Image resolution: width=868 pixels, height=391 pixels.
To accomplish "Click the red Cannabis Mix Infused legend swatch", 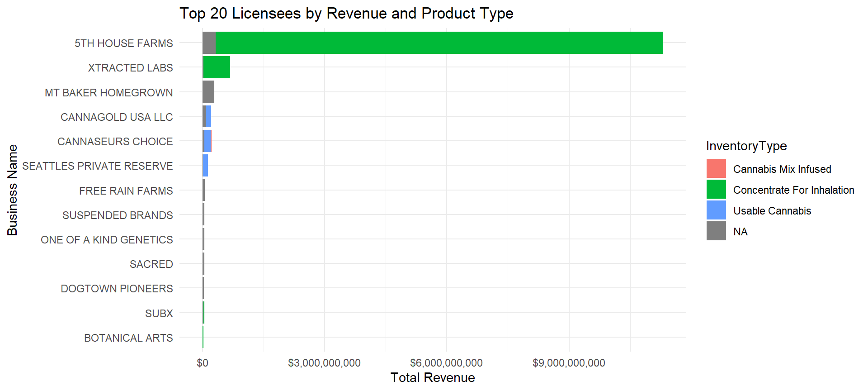I will (x=716, y=169).
